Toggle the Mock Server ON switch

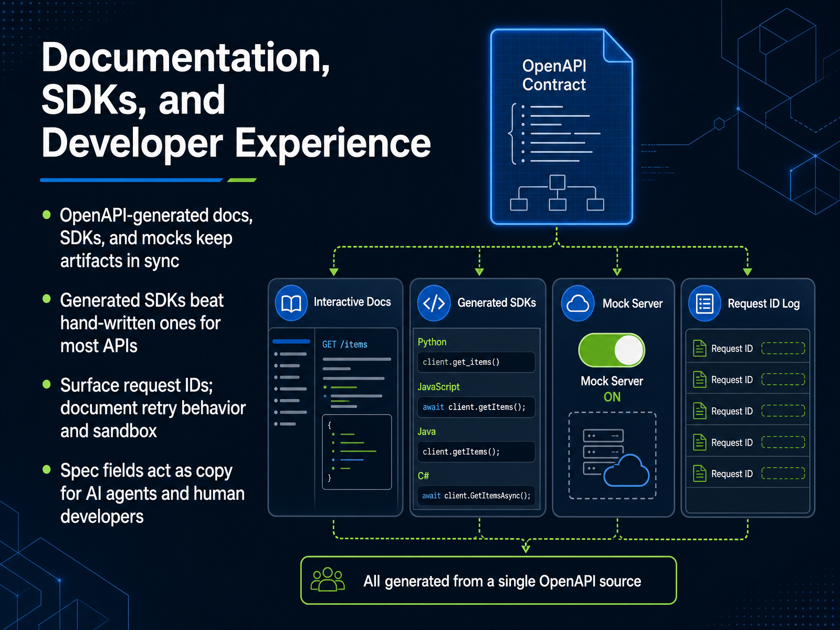(x=612, y=350)
